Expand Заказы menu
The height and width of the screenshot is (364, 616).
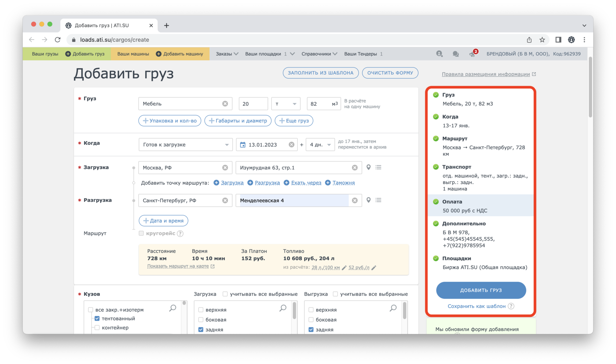[x=227, y=54]
